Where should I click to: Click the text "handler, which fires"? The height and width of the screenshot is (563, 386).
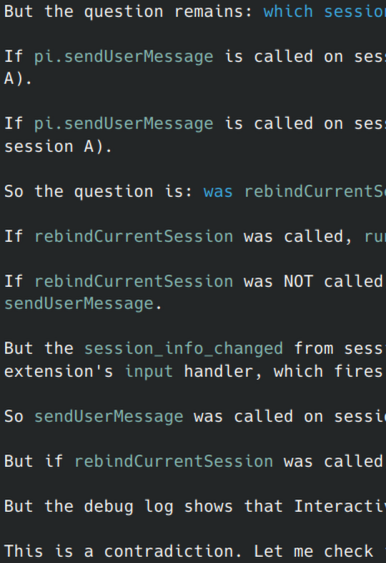[x=283, y=371]
